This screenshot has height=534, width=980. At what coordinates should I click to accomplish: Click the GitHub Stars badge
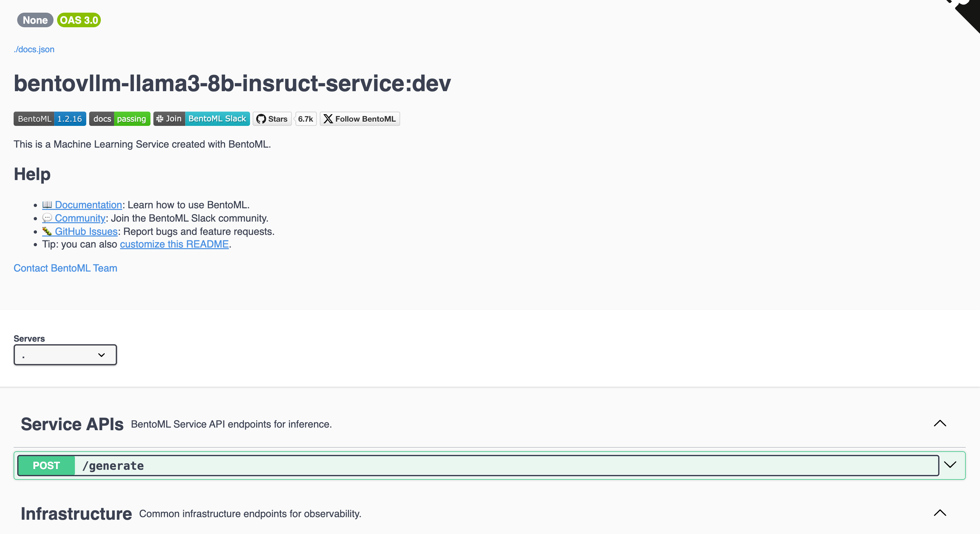click(x=272, y=119)
